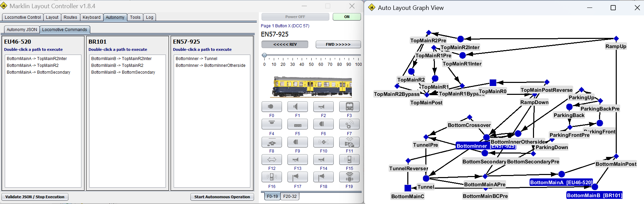Toggle the F4 ceiling light function
This screenshot has height=204, width=644.
271,124
